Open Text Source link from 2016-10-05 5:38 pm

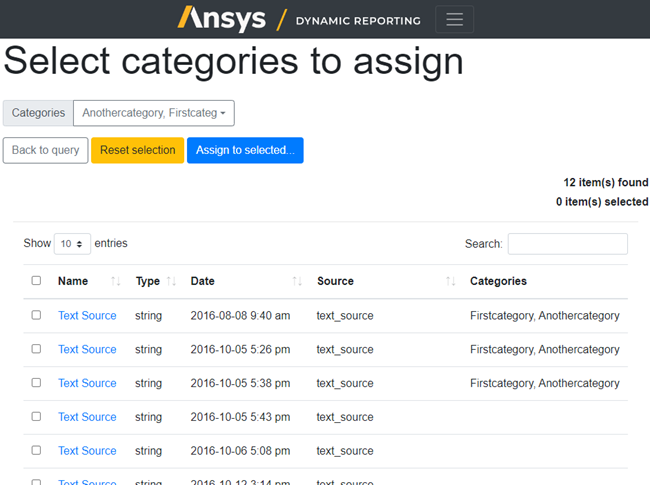pos(87,383)
